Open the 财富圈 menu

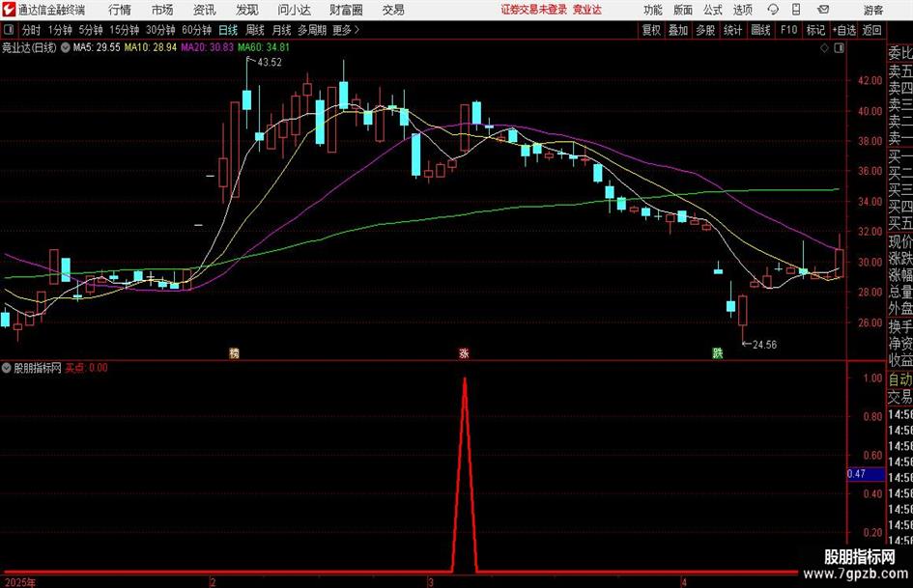tap(346, 10)
